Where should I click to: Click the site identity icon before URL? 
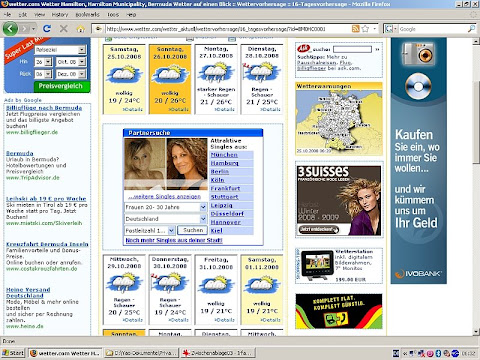[x=98, y=29]
